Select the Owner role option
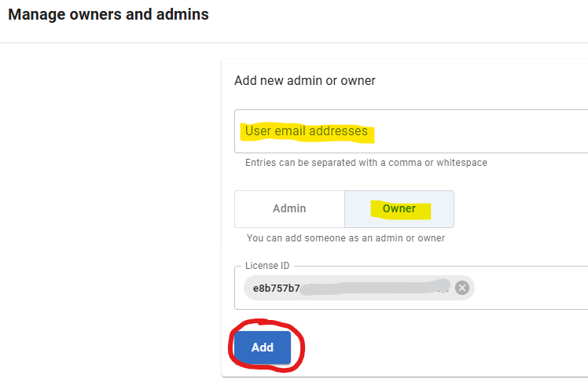588x390 pixels. (399, 209)
